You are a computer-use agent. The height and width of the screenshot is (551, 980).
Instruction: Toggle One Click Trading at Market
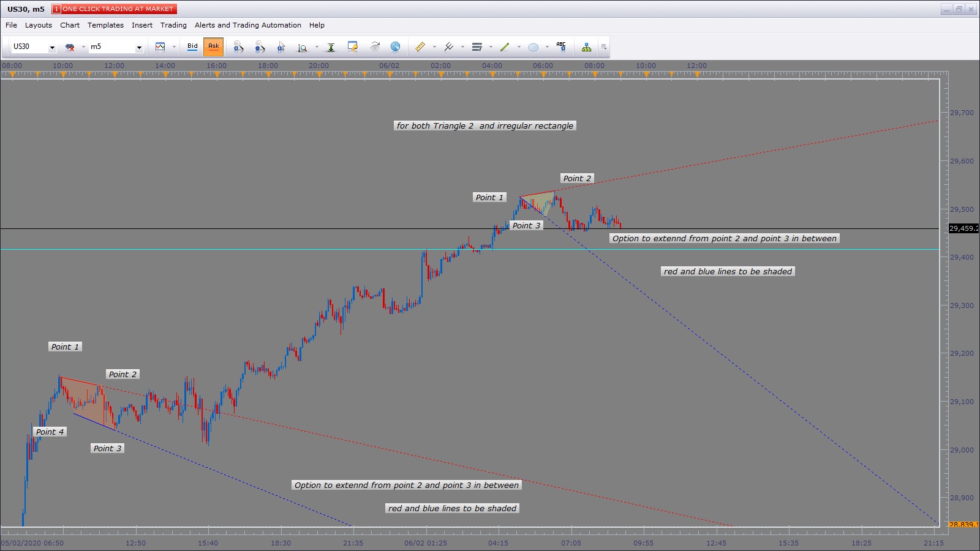(114, 9)
